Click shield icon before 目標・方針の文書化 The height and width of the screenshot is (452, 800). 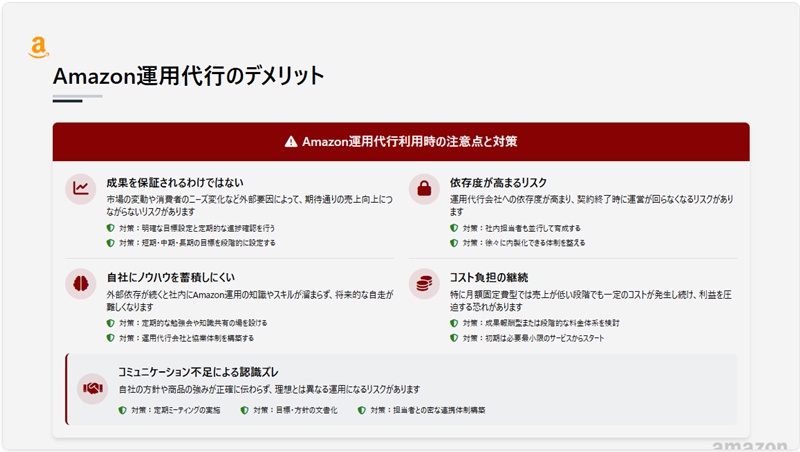coord(244,410)
